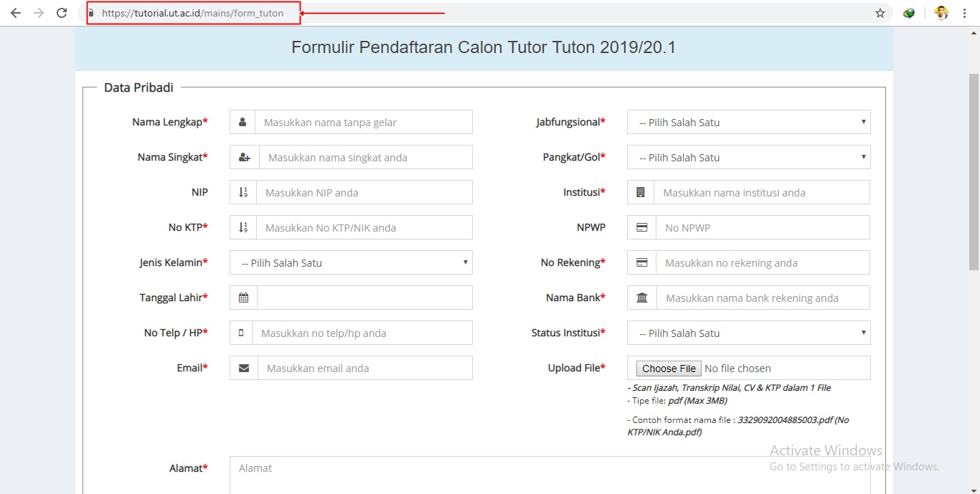This screenshot has width=980, height=494.
Task: Click the URL in the address bar
Action: pos(192,13)
